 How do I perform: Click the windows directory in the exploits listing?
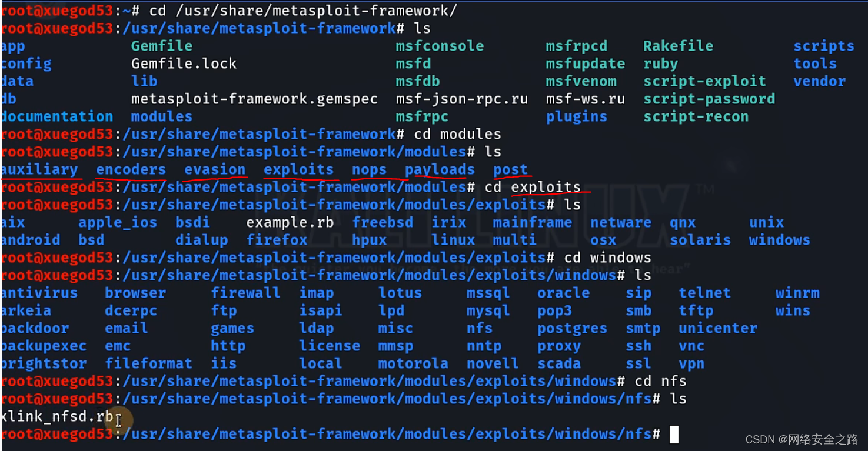click(779, 239)
